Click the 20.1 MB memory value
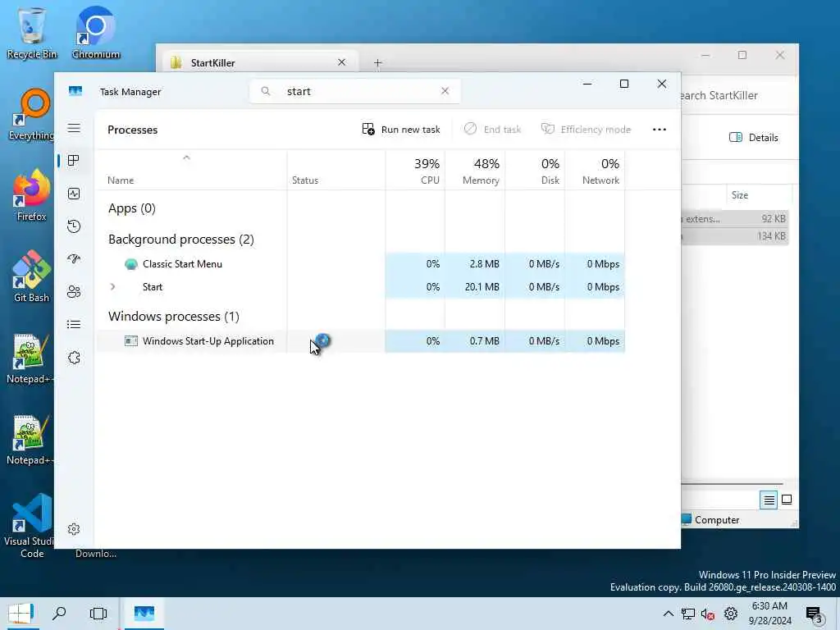This screenshot has height=630, width=840. (x=482, y=286)
